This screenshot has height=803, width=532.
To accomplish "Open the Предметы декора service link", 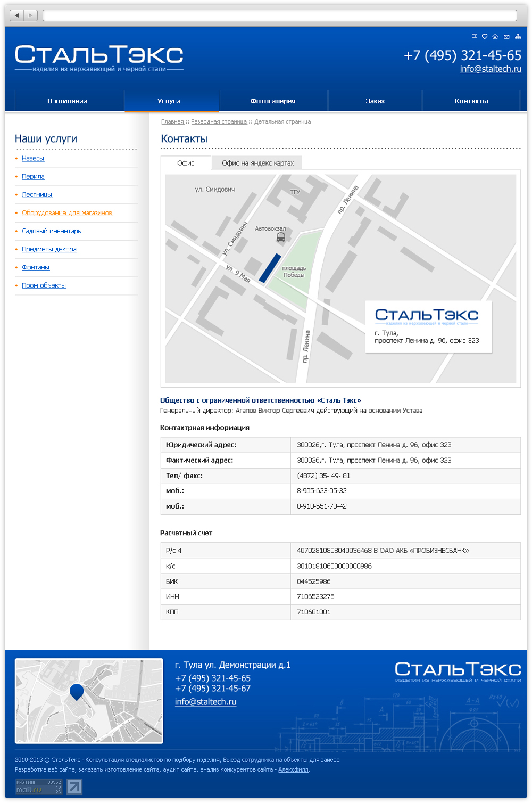I will pyautogui.click(x=49, y=249).
